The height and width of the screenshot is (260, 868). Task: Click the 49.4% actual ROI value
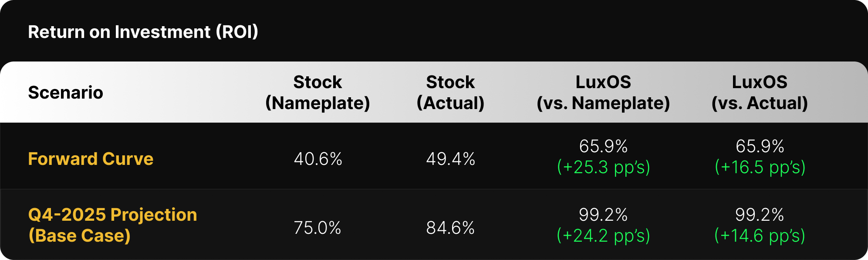[x=450, y=159]
